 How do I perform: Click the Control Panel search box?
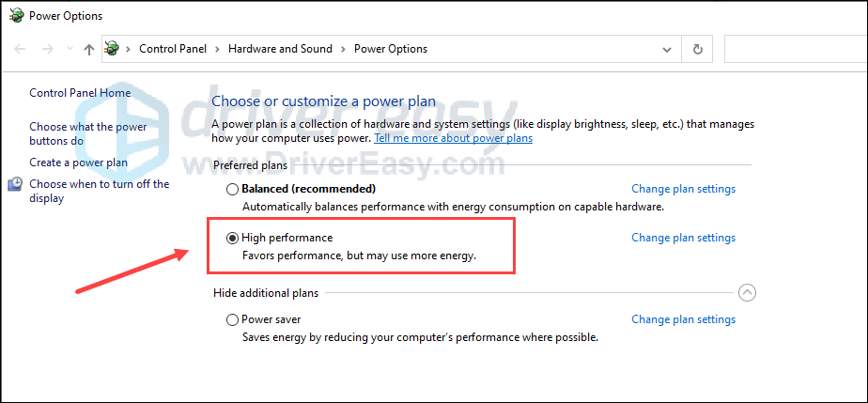click(796, 49)
